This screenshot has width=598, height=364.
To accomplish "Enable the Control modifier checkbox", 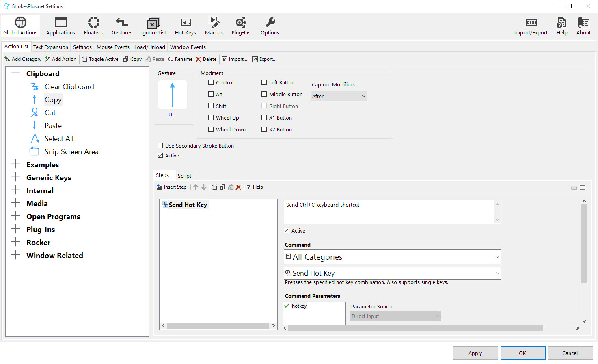I will pyautogui.click(x=211, y=82).
